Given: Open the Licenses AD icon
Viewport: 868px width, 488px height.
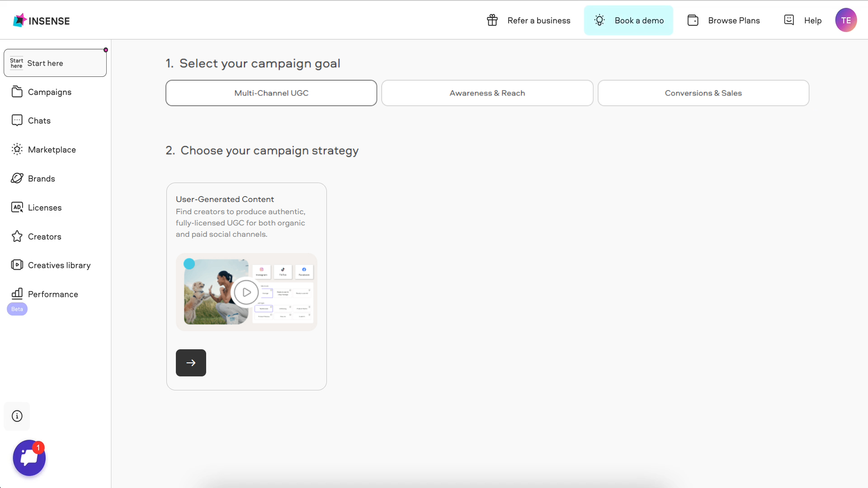Looking at the screenshot, I should pyautogui.click(x=17, y=207).
